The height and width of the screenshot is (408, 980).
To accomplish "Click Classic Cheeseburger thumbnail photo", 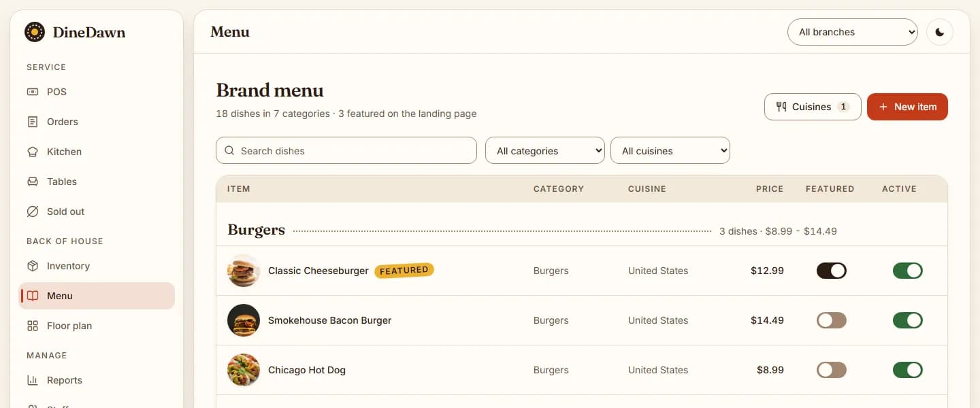I will tap(244, 271).
